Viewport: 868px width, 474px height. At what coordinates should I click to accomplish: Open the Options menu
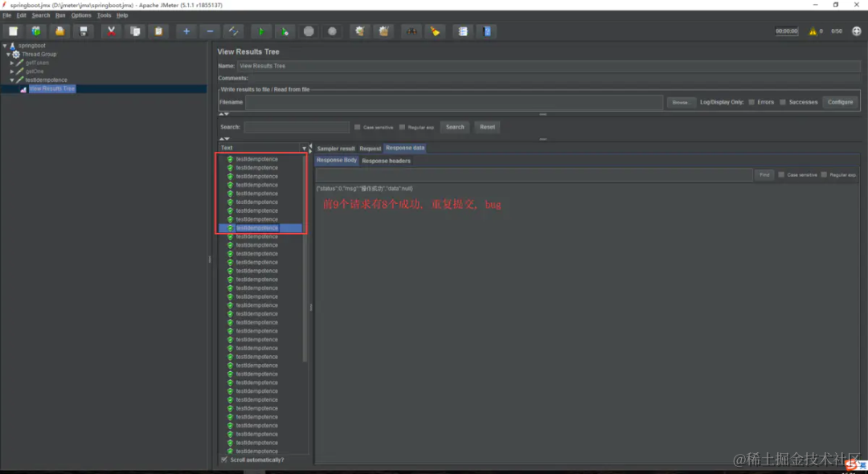tap(81, 15)
